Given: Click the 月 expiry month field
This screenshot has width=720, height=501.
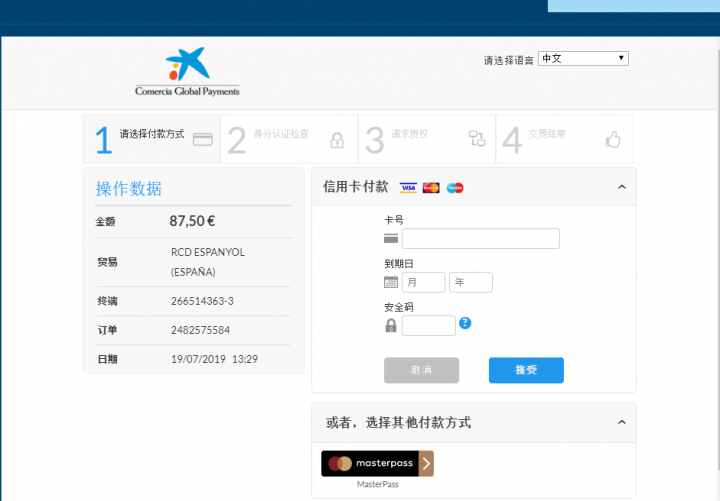Looking at the screenshot, I should click(423, 283).
